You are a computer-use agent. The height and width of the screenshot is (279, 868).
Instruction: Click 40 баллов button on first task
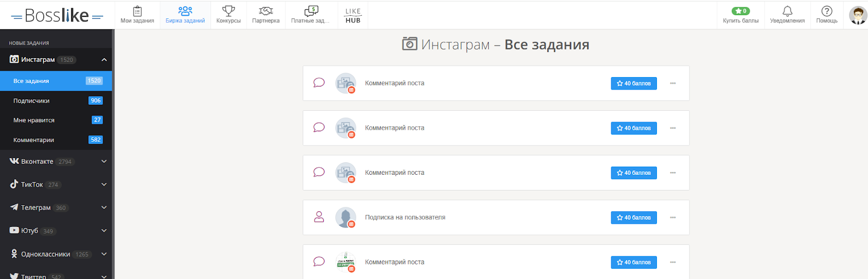tap(634, 83)
